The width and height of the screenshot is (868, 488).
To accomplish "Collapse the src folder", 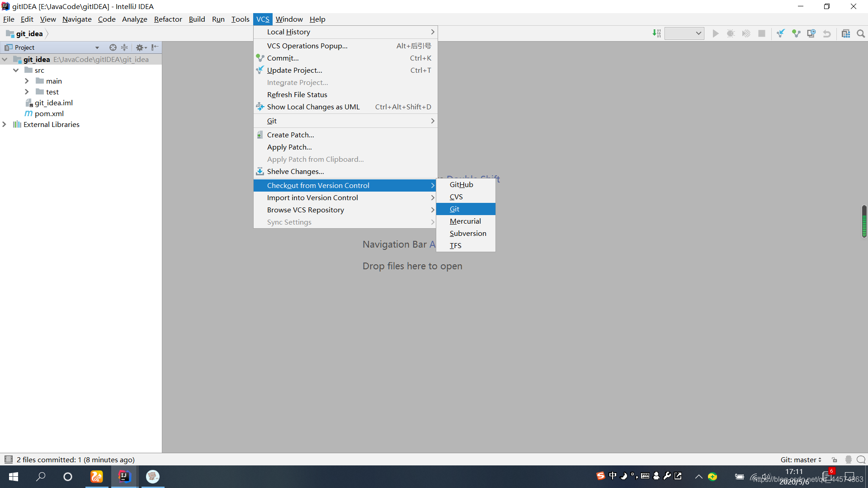I will (16, 70).
